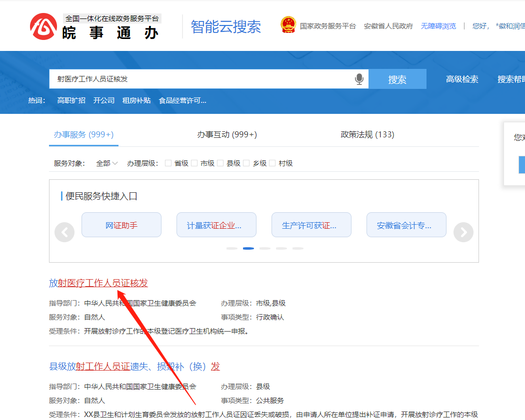Tick the 村级 checkbox

pos(272,163)
